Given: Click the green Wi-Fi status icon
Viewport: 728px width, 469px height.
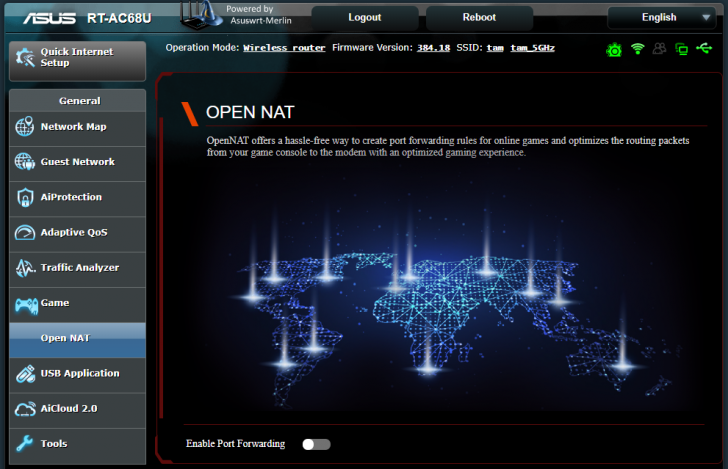Looking at the screenshot, I should pyautogui.click(x=637, y=48).
